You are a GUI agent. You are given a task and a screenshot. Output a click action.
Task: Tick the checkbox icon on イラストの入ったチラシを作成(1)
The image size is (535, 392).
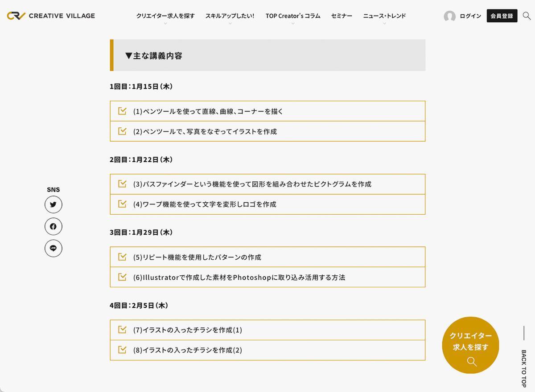[x=122, y=330]
